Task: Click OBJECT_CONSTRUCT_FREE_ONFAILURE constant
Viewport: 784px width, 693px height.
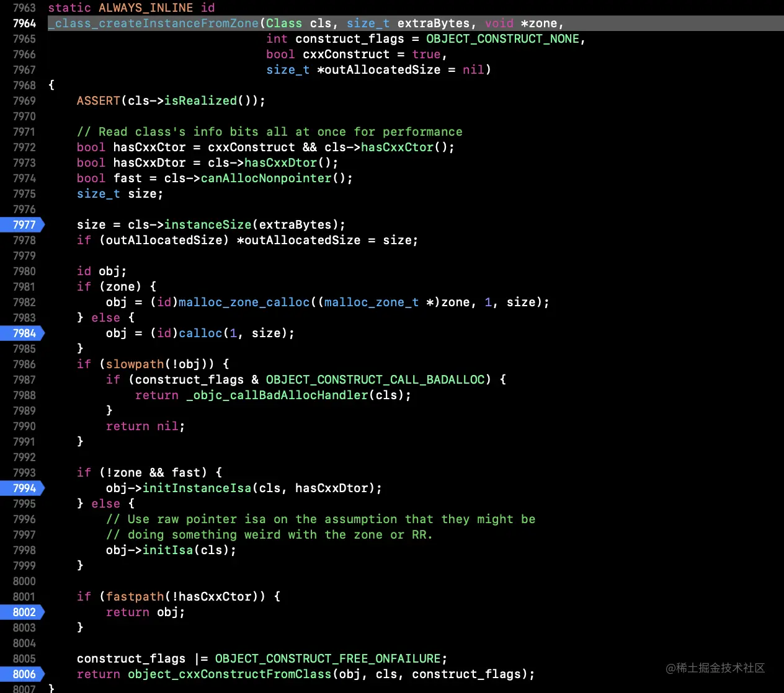Action: click(328, 658)
